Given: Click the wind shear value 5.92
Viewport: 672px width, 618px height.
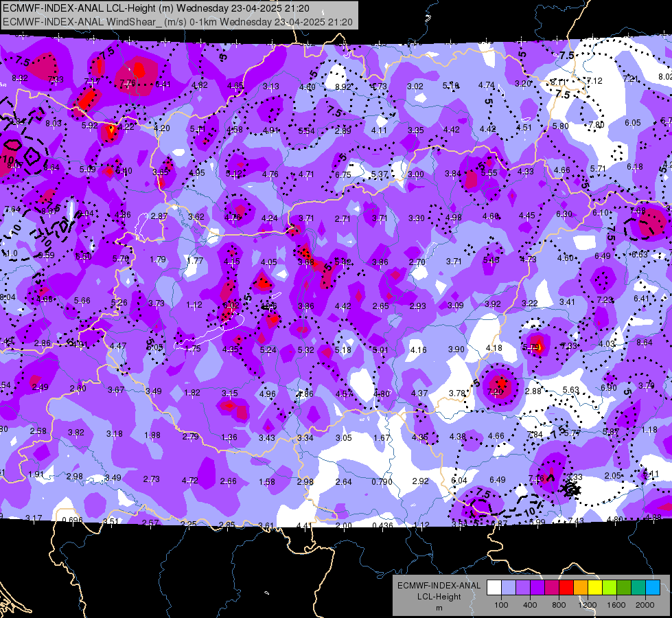Looking at the screenshot, I should tap(89, 126).
